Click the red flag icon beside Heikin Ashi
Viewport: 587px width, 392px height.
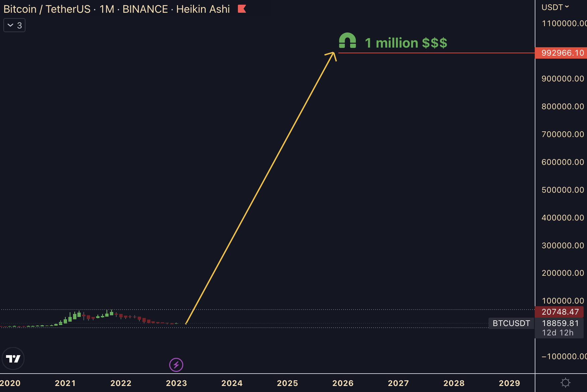[x=242, y=9]
